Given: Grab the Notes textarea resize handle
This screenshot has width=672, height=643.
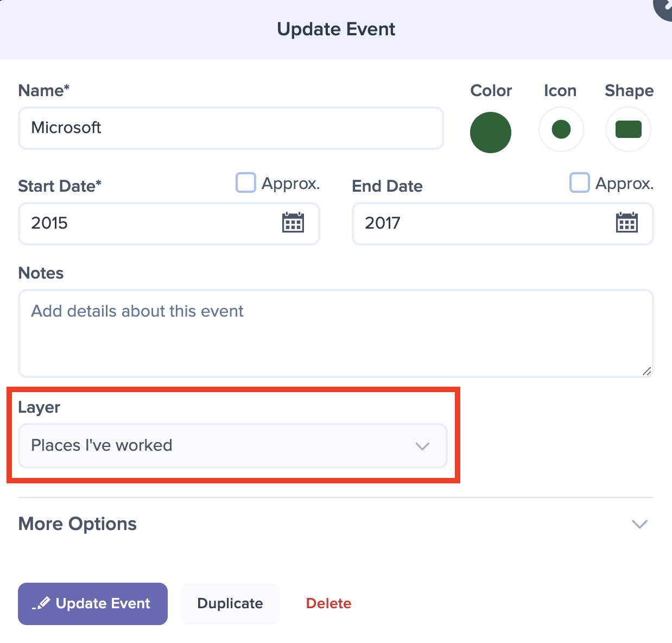Looking at the screenshot, I should (x=646, y=371).
